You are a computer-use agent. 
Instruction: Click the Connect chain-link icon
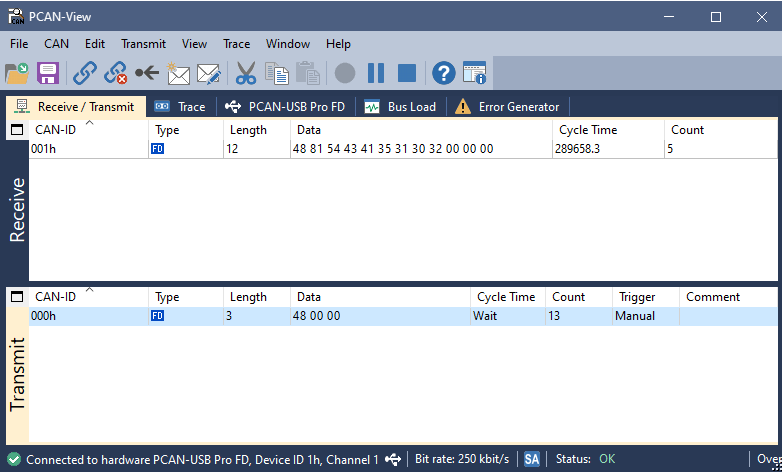[85, 73]
